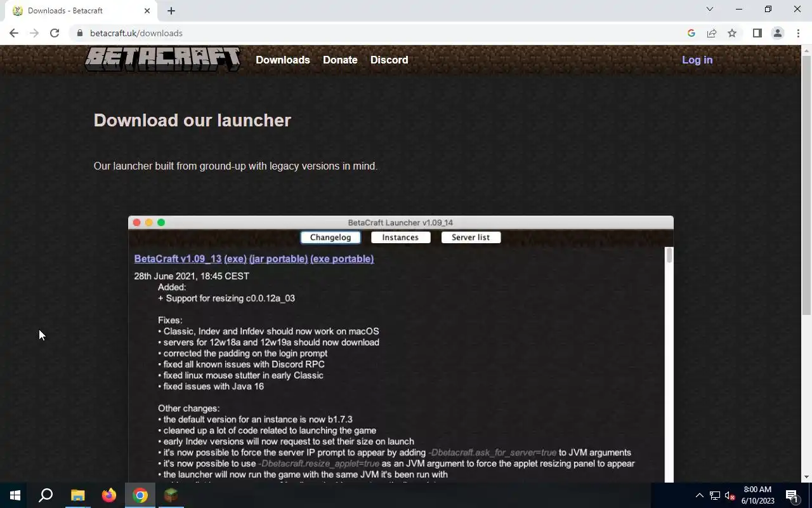This screenshot has height=508, width=812.
Task: Click the red dot in launcher title bar
Action: click(x=136, y=222)
